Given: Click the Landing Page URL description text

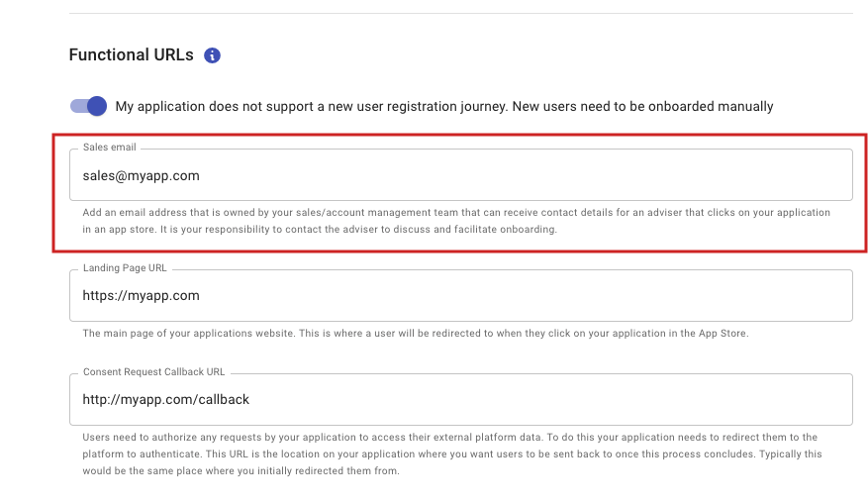Looking at the screenshot, I should pyautogui.click(x=415, y=334).
